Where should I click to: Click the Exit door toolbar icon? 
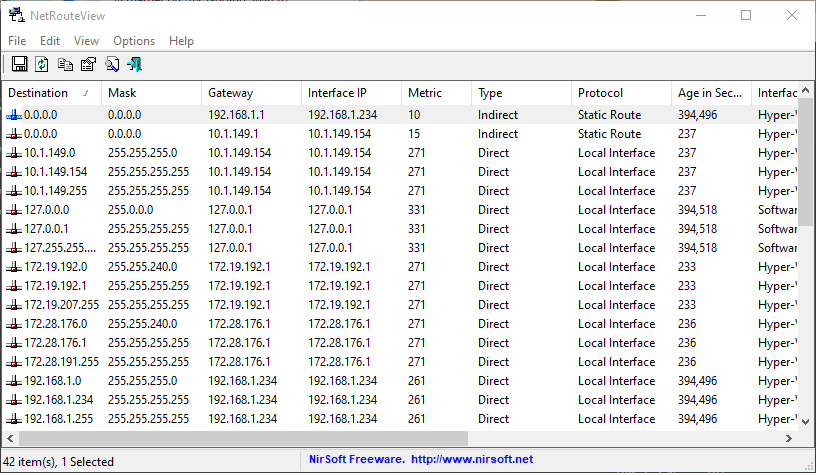[x=134, y=65]
